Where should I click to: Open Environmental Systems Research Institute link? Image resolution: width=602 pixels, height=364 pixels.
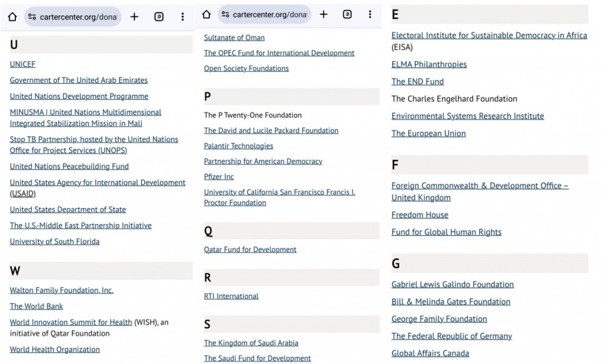click(x=467, y=116)
